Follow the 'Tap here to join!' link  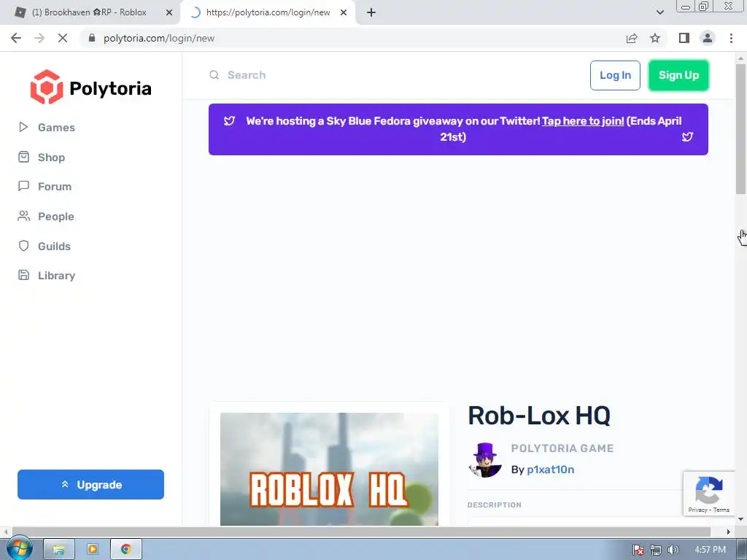pyautogui.click(x=583, y=121)
